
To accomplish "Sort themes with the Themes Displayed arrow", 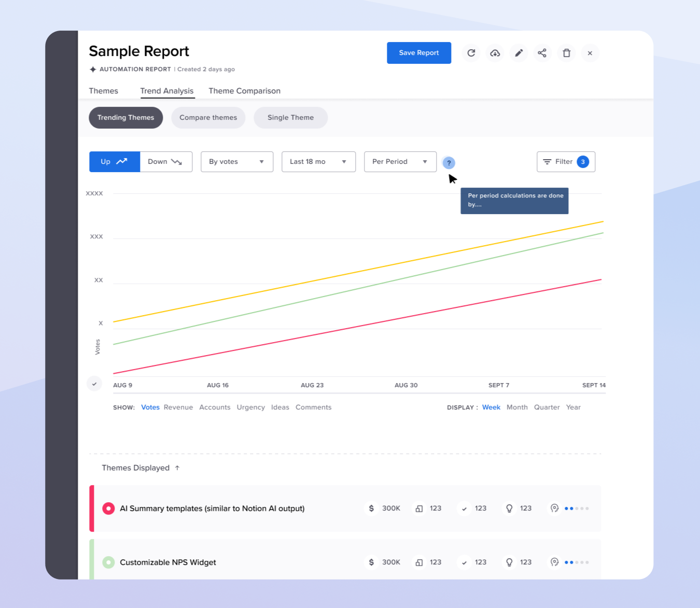I will point(177,468).
